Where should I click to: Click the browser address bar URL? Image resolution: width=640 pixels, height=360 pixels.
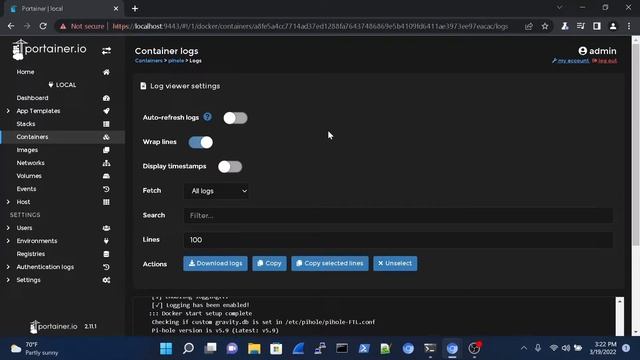[x=310, y=26]
